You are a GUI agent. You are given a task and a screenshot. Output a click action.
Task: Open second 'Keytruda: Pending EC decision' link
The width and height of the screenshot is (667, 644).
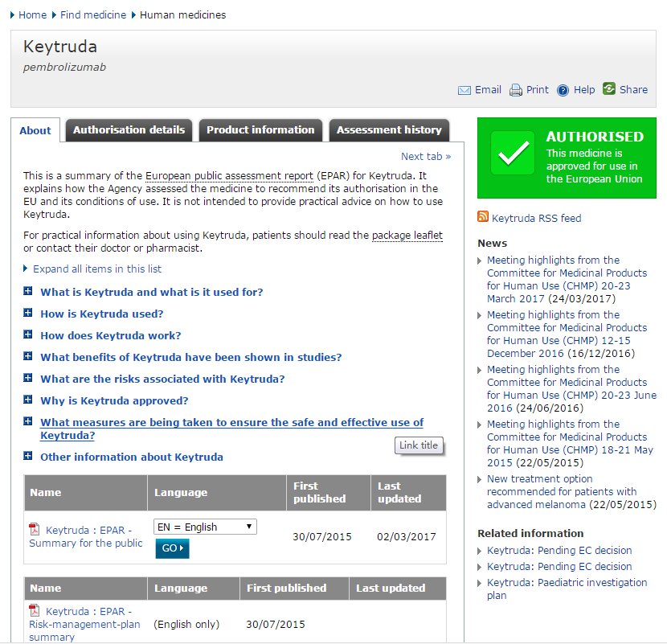point(559,567)
